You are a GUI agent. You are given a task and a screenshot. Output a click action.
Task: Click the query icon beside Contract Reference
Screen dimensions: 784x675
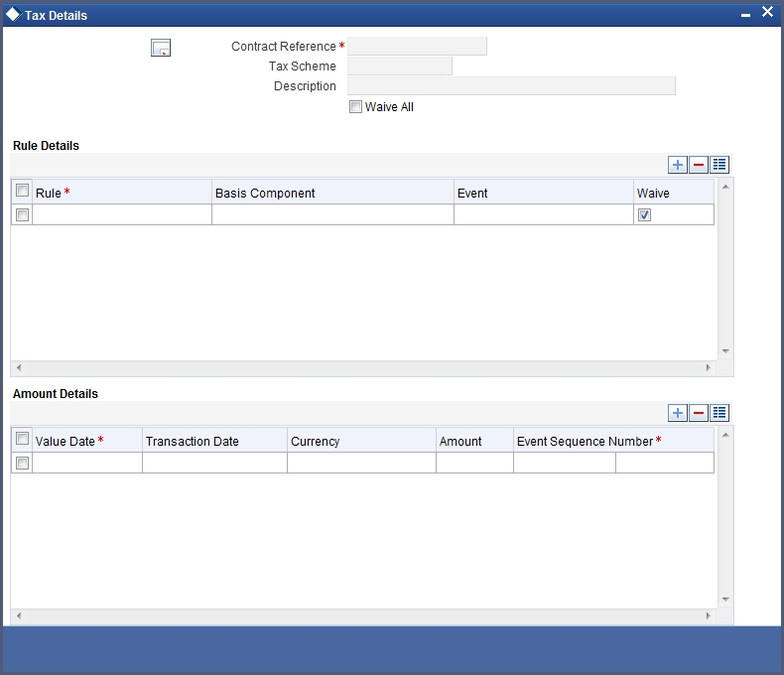tap(161, 48)
